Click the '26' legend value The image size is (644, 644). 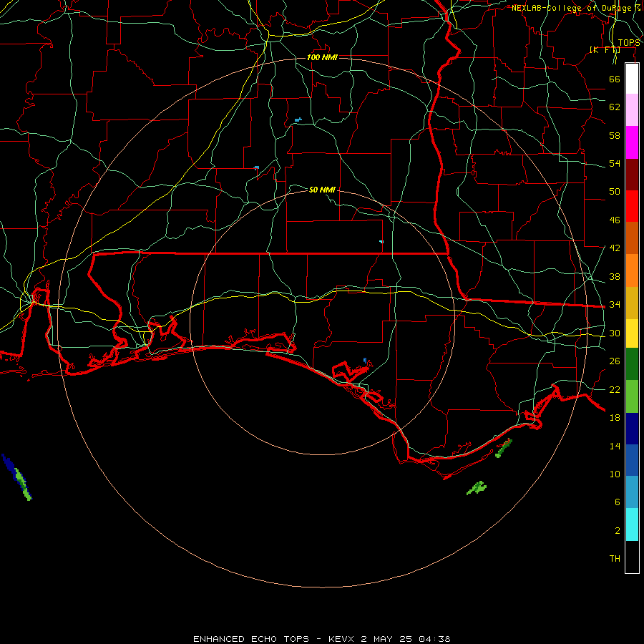click(x=615, y=361)
